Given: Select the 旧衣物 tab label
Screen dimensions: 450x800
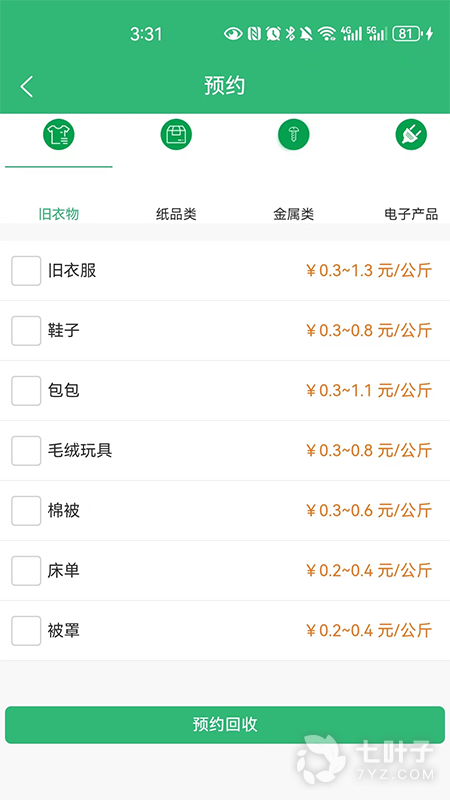Looking at the screenshot, I should [59, 214].
